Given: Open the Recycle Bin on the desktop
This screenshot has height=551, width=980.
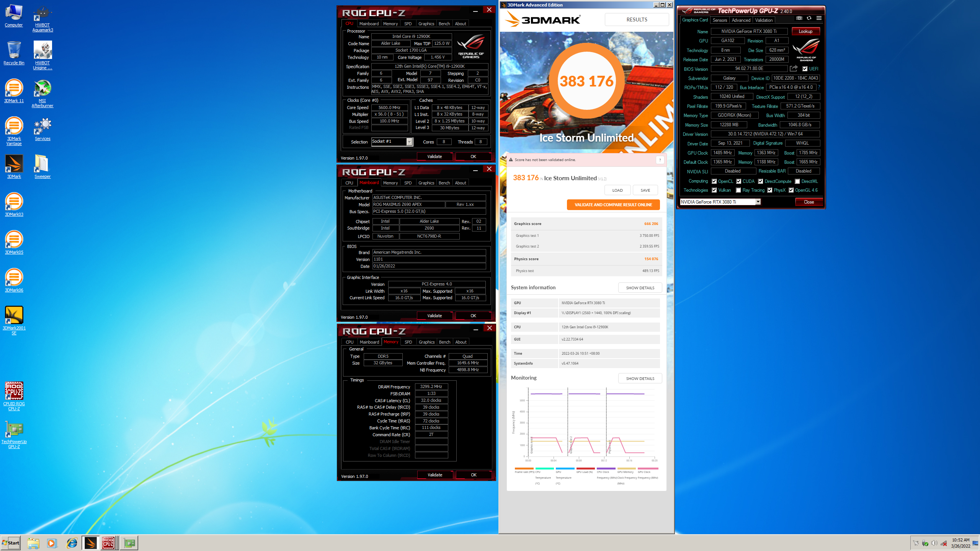Looking at the screenshot, I should (14, 53).
